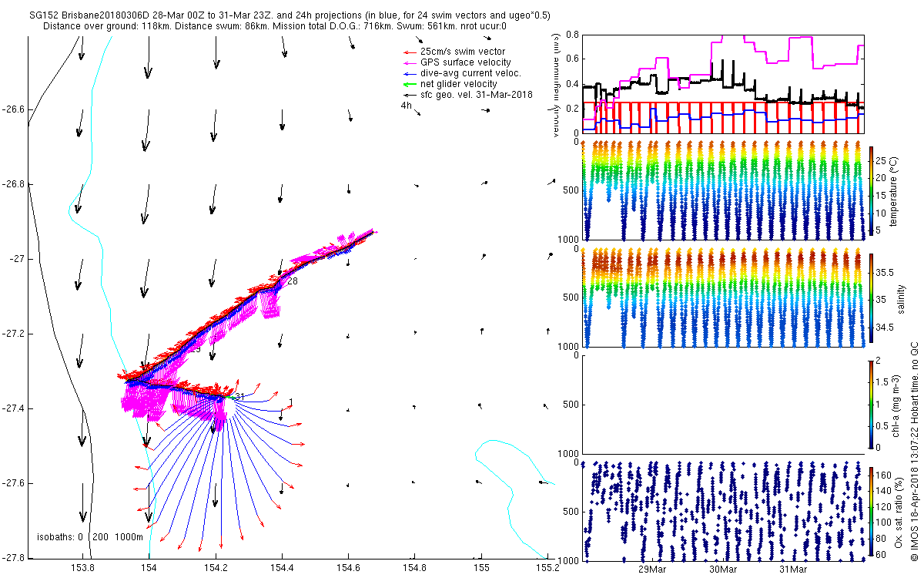The width and height of the screenshot is (924, 578).
Task: Click the salinity colorbar
Action: [872, 297]
